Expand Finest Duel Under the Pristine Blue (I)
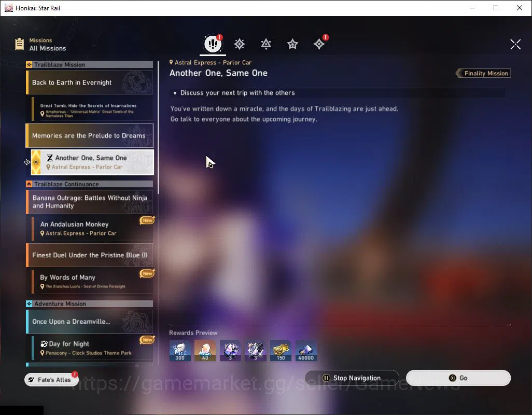 [90, 255]
